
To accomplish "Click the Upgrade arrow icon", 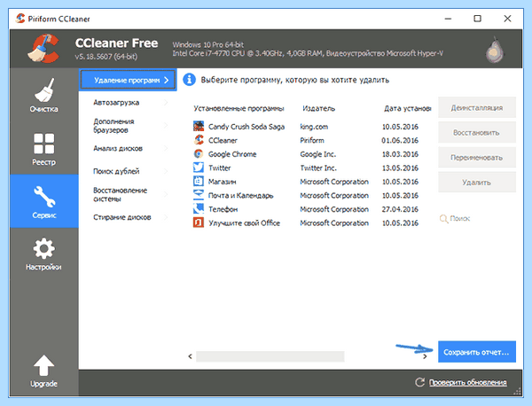I will tap(43, 365).
